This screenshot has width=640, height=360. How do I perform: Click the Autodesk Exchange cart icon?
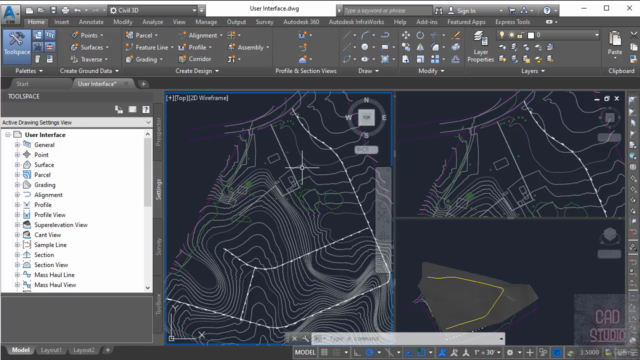pyautogui.click(x=512, y=10)
